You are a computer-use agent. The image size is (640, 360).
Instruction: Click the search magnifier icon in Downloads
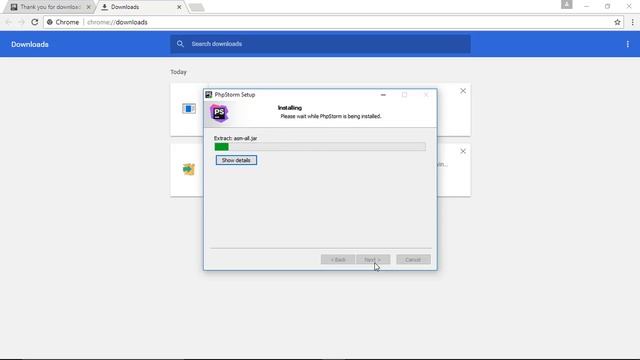(x=180, y=44)
